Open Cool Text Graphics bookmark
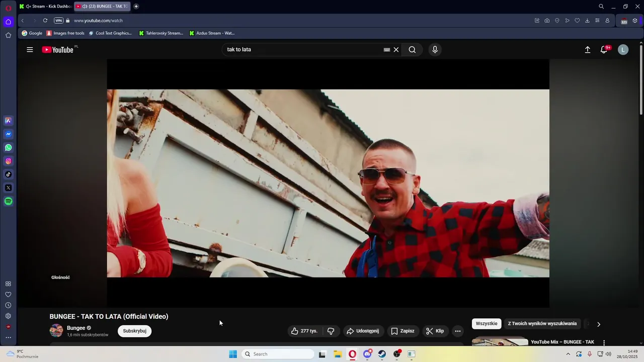The width and height of the screenshot is (644, 362). click(x=110, y=33)
